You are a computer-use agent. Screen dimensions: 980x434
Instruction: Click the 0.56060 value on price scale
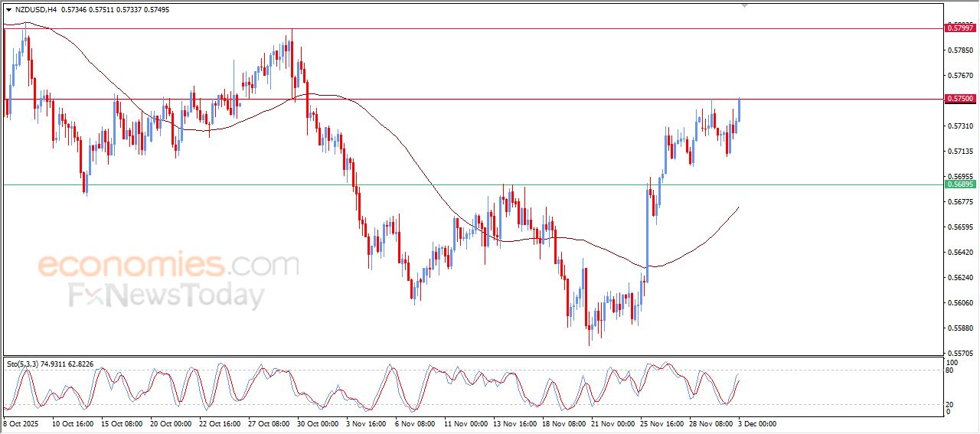pos(960,303)
